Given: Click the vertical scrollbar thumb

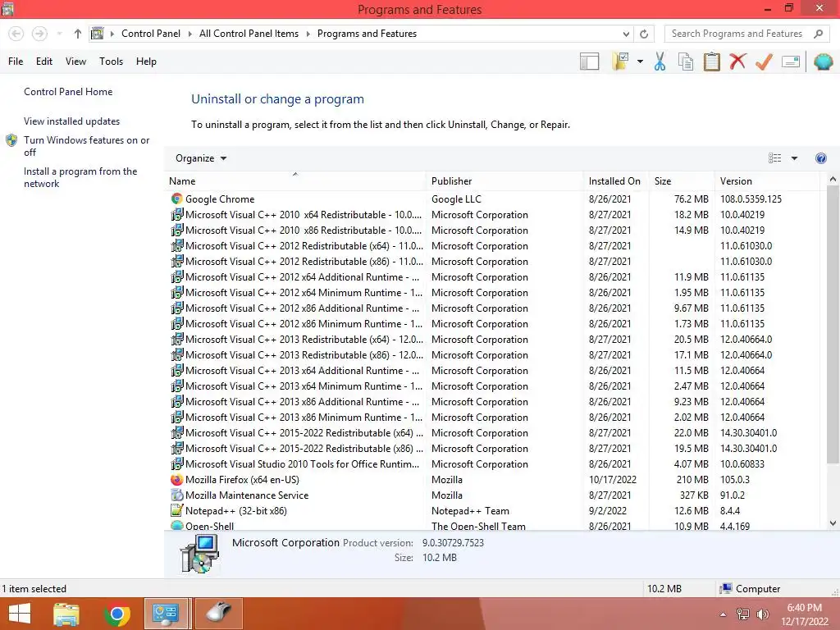Looking at the screenshot, I should tap(833, 325).
